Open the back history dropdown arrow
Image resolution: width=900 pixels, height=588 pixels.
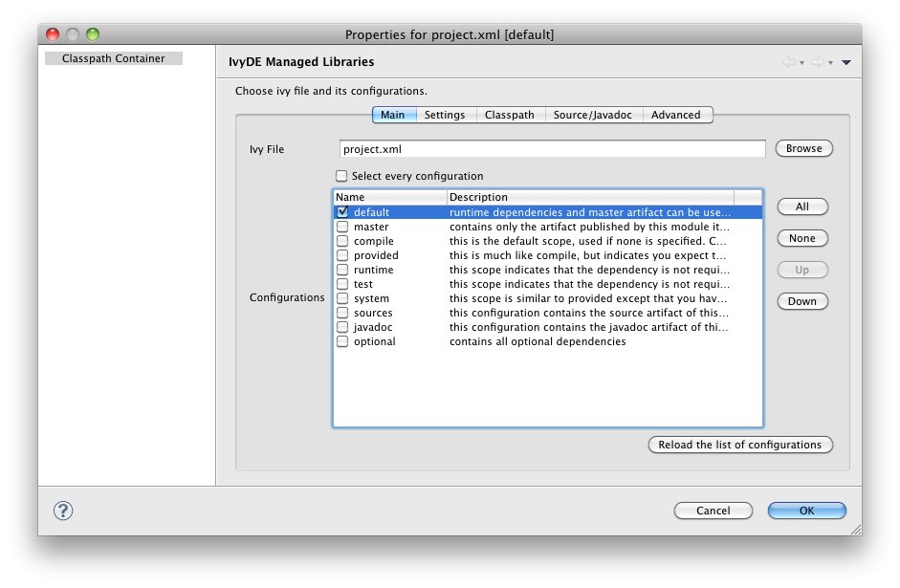802,63
